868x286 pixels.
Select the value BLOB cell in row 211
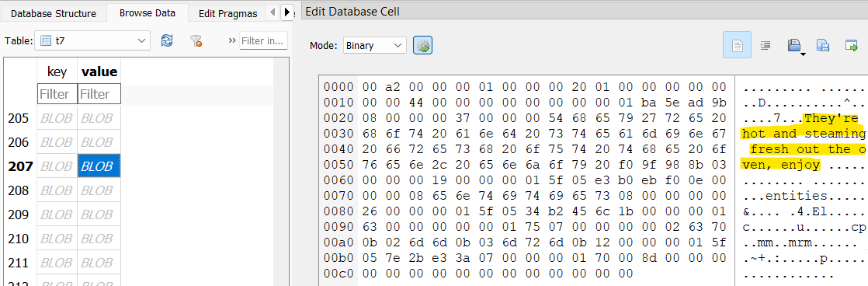tap(99, 262)
